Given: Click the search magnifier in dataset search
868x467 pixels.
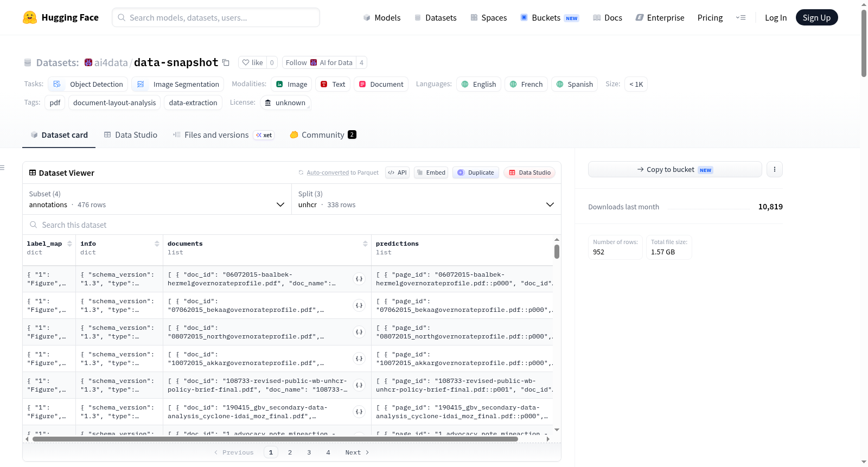Looking at the screenshot, I should click(34, 225).
